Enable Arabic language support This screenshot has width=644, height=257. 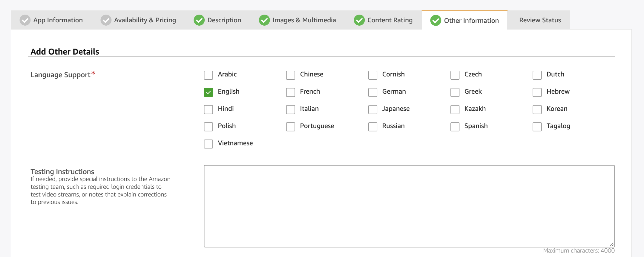pyautogui.click(x=208, y=75)
